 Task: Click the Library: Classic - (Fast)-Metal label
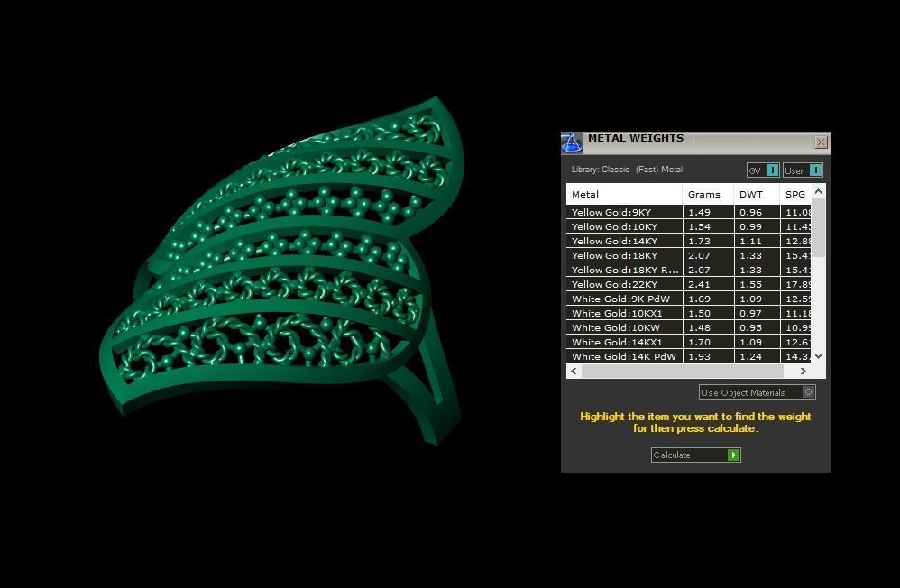pos(627,170)
